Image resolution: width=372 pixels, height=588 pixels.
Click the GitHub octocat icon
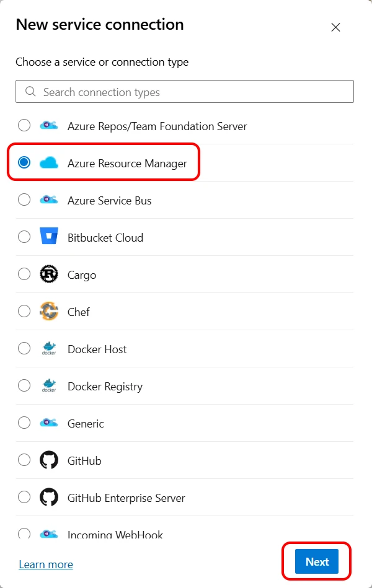coord(48,460)
